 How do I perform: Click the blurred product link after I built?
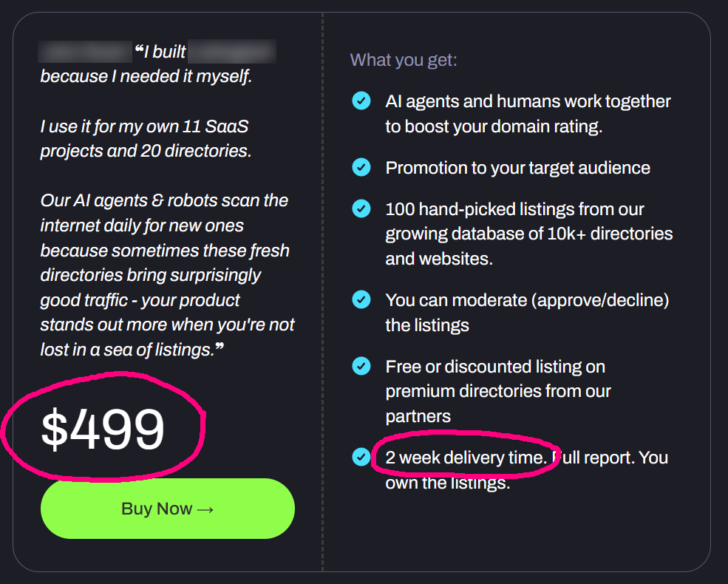(234, 50)
